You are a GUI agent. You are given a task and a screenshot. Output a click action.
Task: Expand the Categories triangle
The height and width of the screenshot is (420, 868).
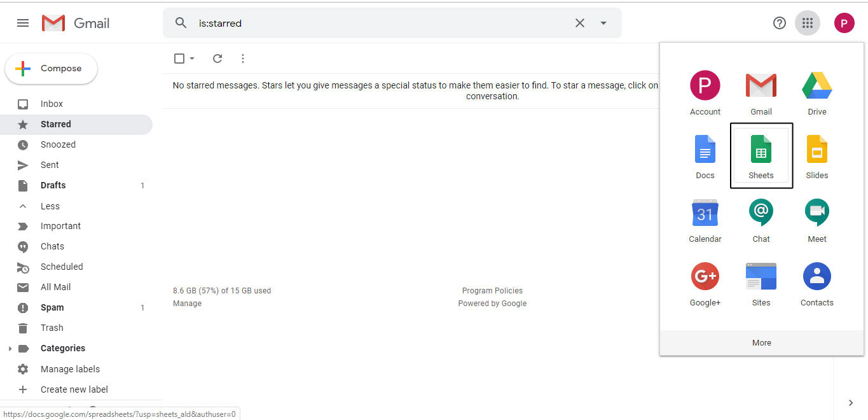pos(10,349)
